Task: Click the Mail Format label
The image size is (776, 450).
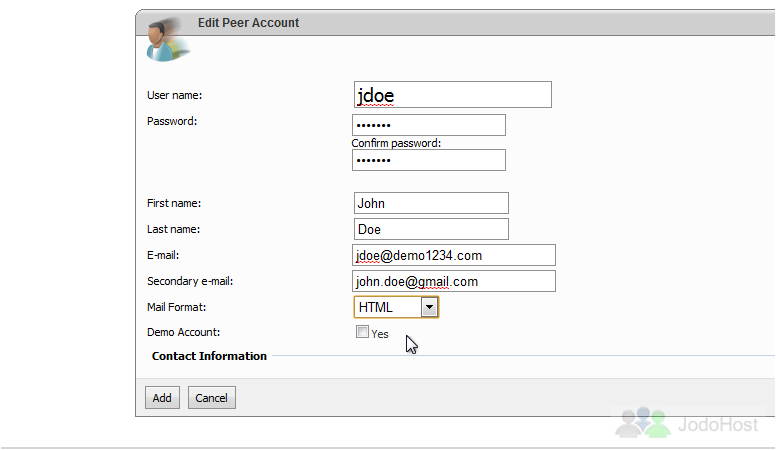Action: click(176, 307)
